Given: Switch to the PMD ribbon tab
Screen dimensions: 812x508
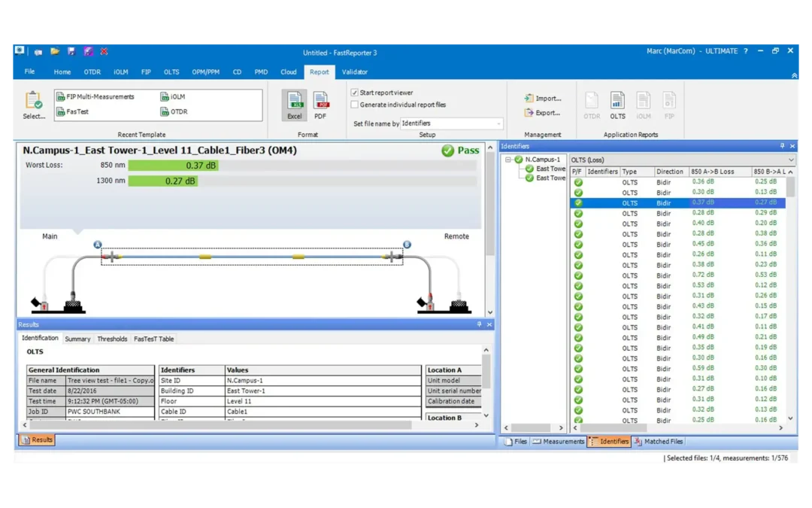Looking at the screenshot, I should tap(261, 72).
